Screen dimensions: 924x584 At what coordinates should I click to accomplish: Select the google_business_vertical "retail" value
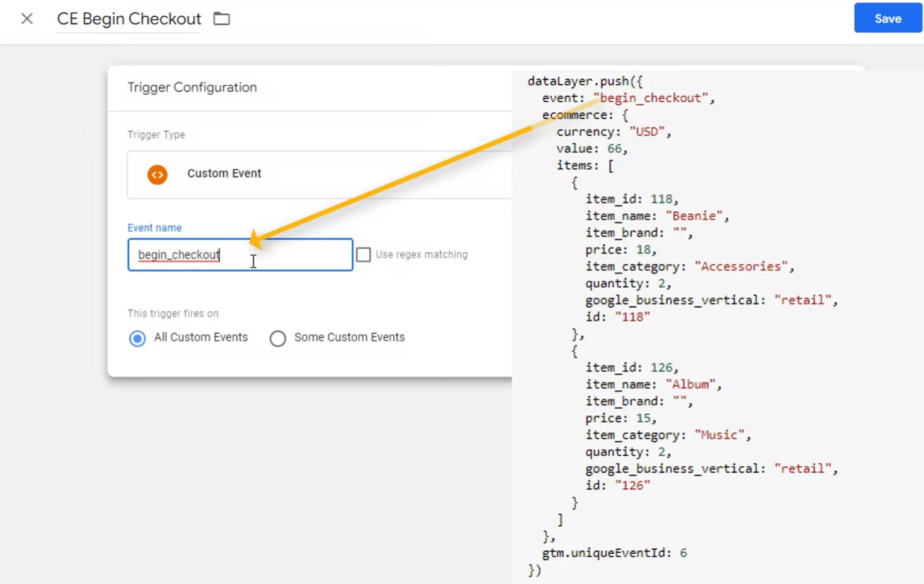coord(802,300)
